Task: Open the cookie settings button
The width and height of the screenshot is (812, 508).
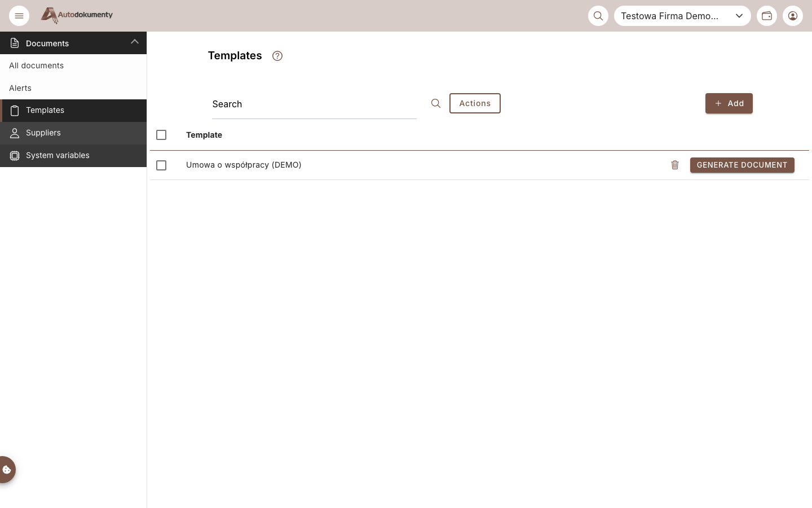Action: pyautogui.click(x=7, y=470)
